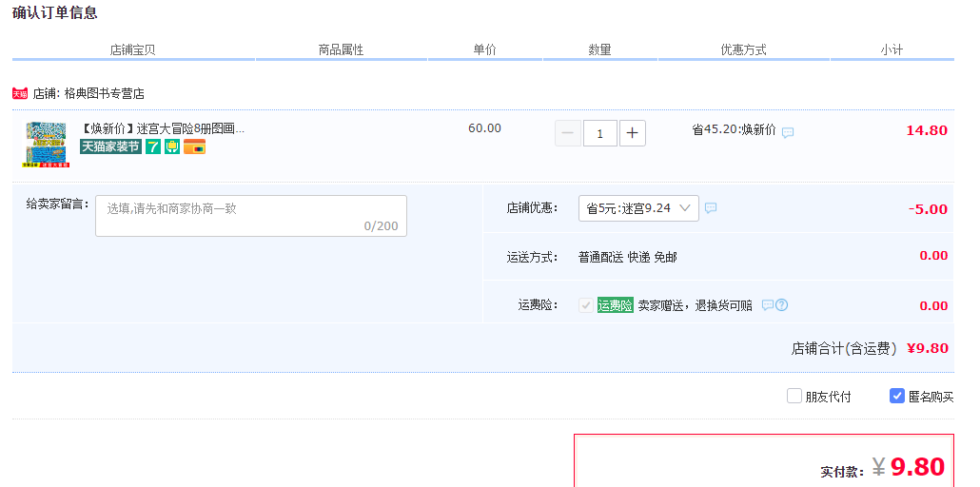Viewport: 980px width, 487px height.
Task: Click the 单价 column header
Action: coord(485,50)
